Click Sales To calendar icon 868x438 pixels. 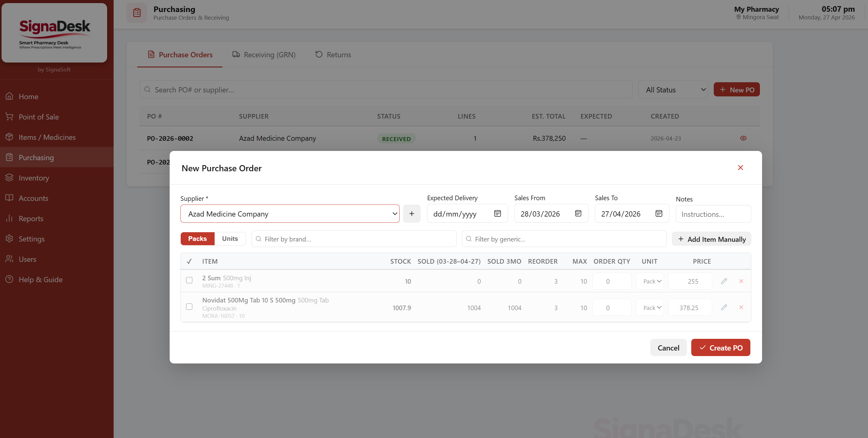(658, 213)
